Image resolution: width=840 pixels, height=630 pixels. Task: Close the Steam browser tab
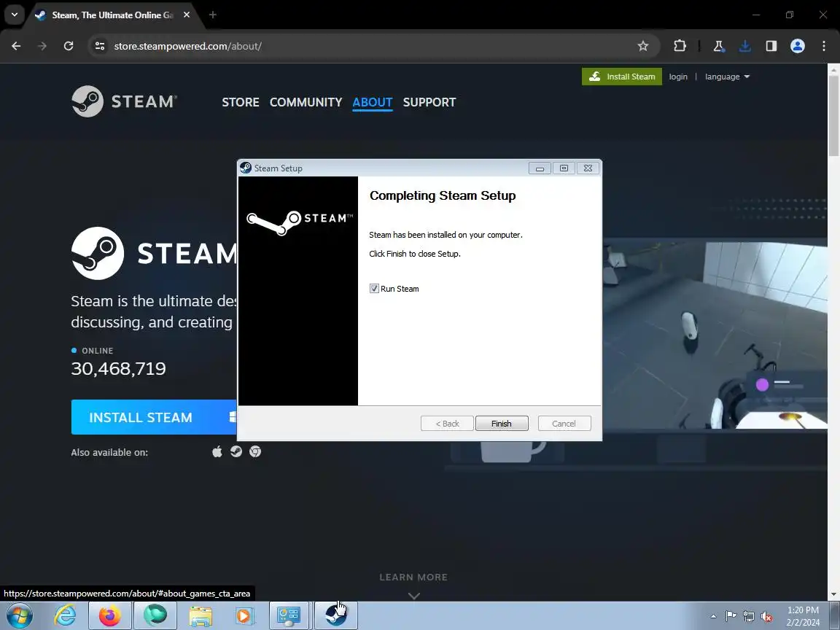coord(187,15)
